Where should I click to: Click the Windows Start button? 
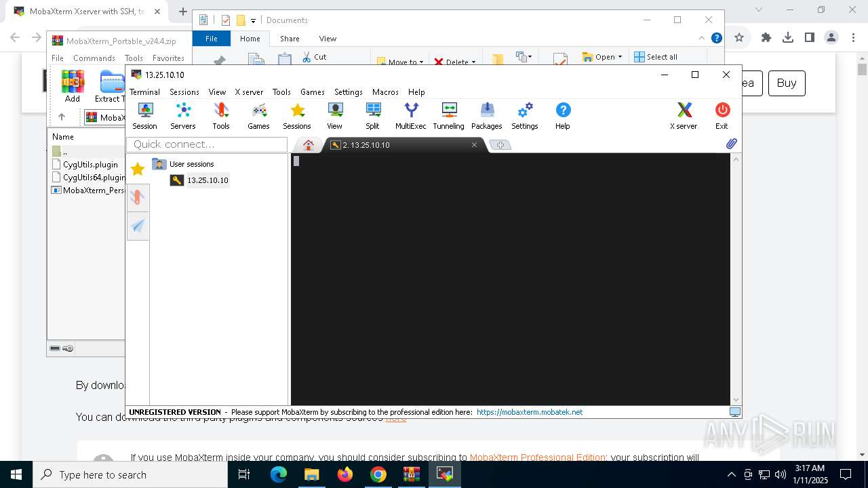point(16,474)
